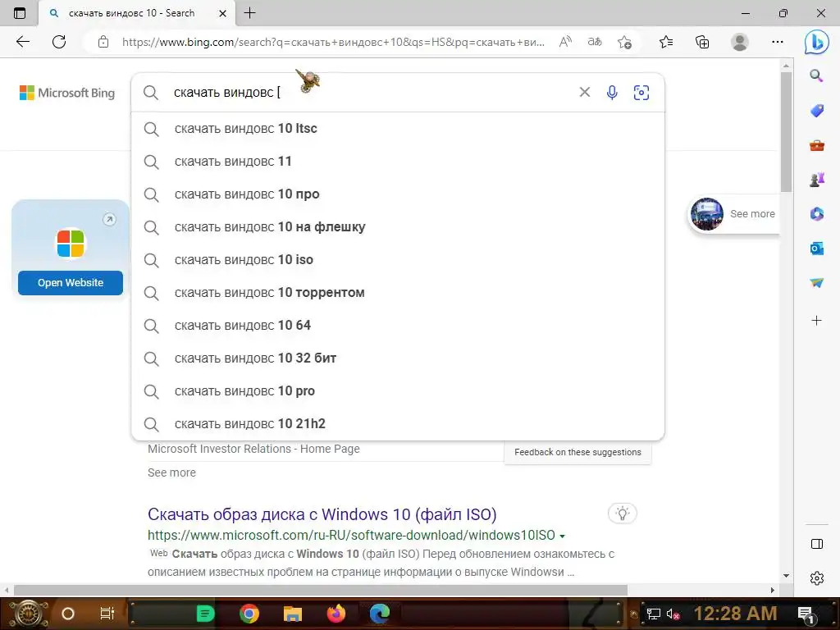Viewport: 840px width, 630px height.
Task: Select suggestion скачать виндовс 10 iso
Action: (x=398, y=260)
